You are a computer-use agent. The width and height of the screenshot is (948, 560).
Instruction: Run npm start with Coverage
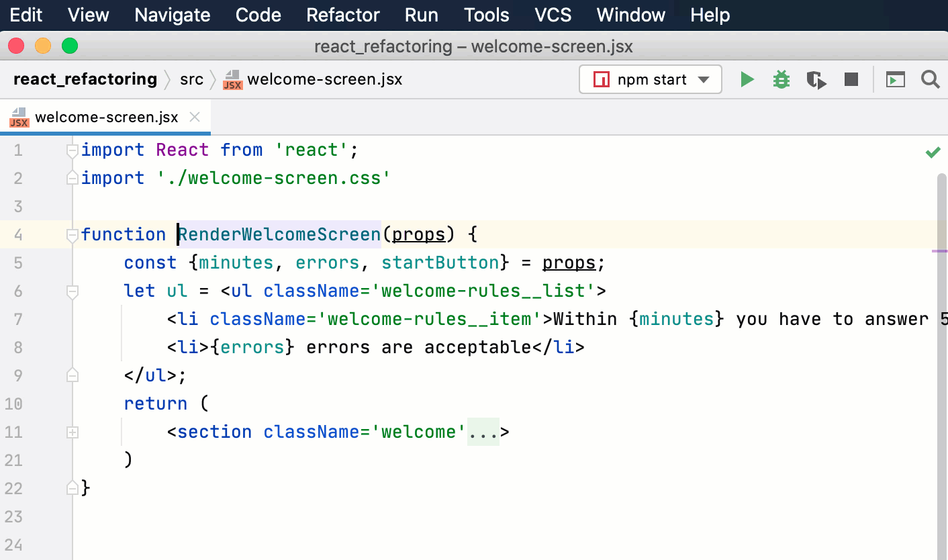[x=816, y=79]
